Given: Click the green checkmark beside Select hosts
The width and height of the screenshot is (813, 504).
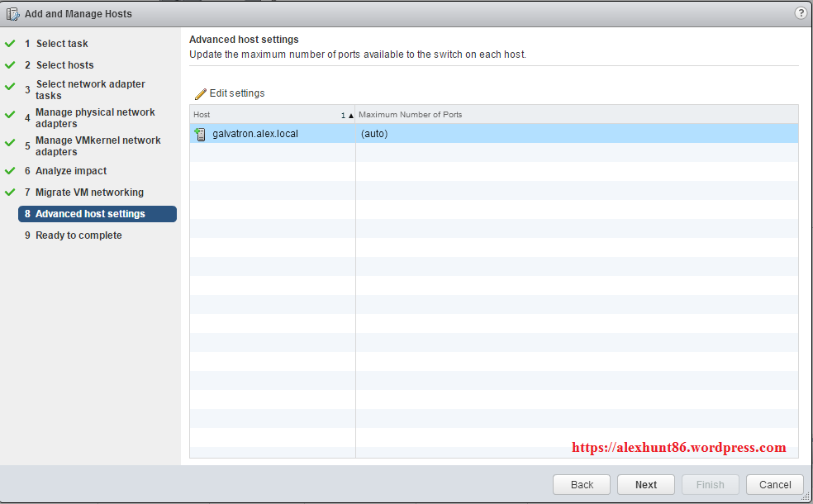Looking at the screenshot, I should click(10, 64).
